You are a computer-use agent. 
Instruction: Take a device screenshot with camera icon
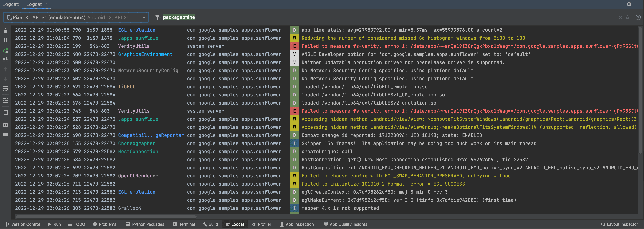click(6, 125)
